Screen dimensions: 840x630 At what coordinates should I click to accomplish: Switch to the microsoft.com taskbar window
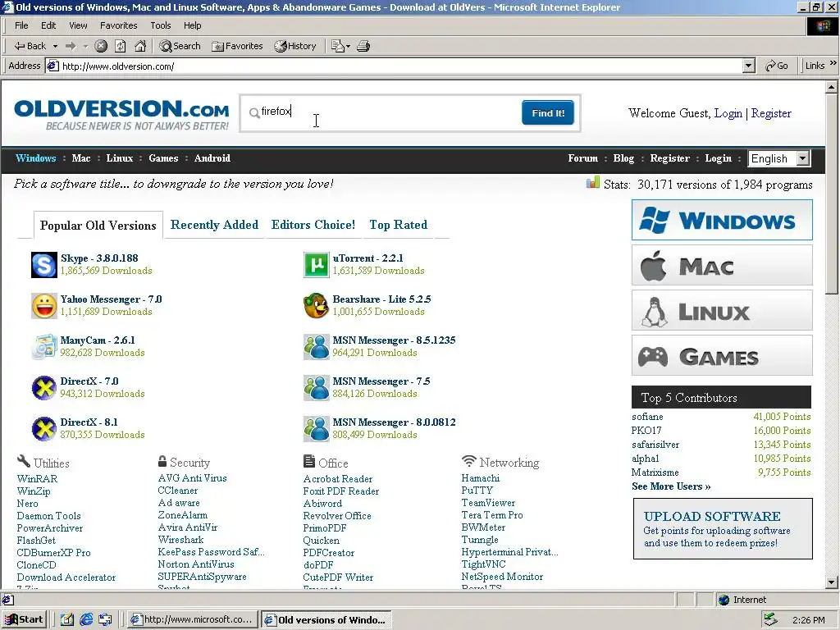[x=192, y=620]
